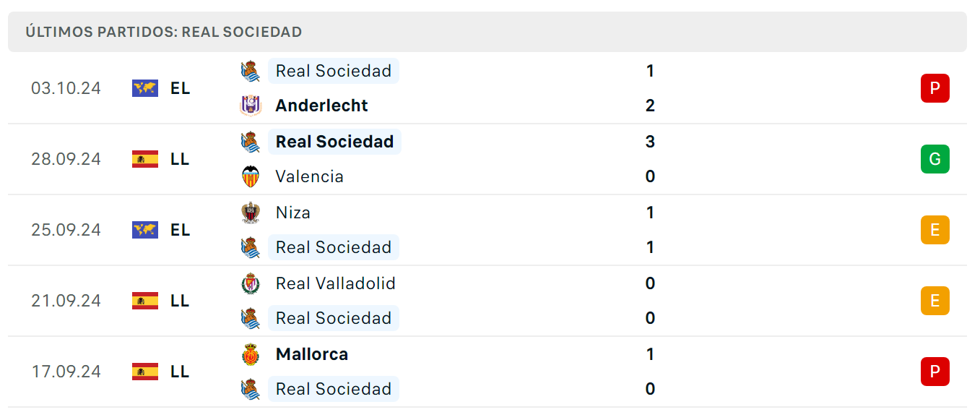Open the green G badge for Valencia match
980x420 pixels.
pos(935,159)
